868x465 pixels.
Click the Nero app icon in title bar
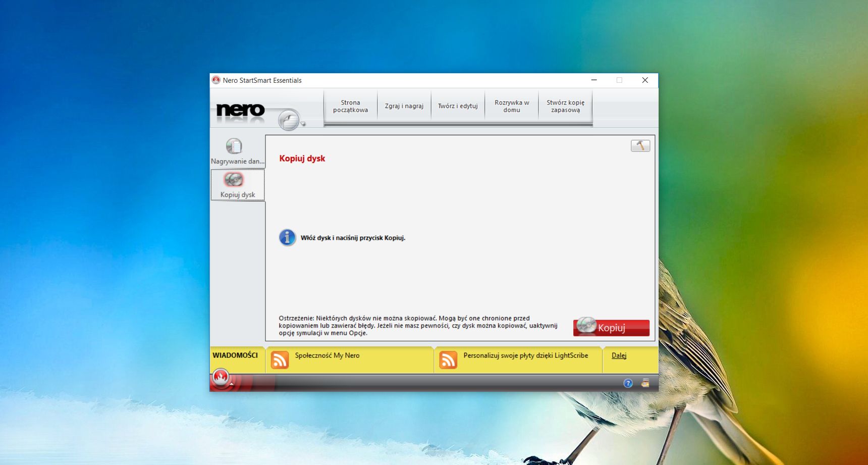[216, 80]
